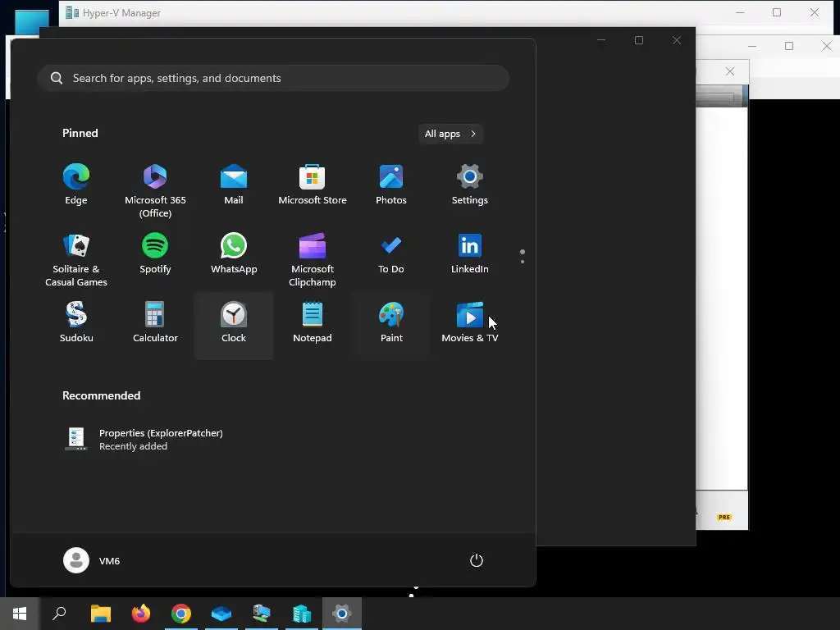
Task: Focus the Start menu search box
Action: pyautogui.click(x=273, y=78)
